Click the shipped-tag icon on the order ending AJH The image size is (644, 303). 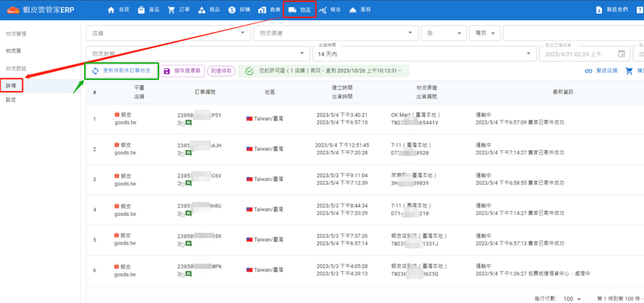point(181,153)
